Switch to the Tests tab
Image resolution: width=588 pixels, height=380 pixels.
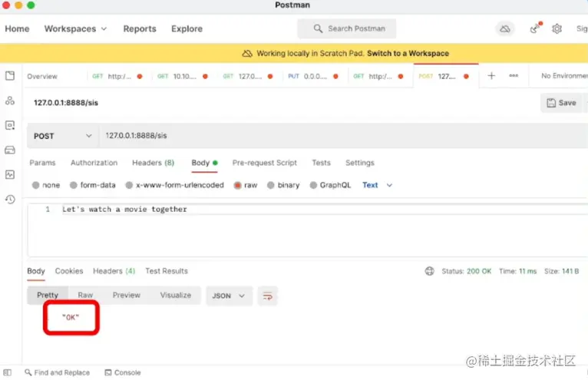coord(321,163)
